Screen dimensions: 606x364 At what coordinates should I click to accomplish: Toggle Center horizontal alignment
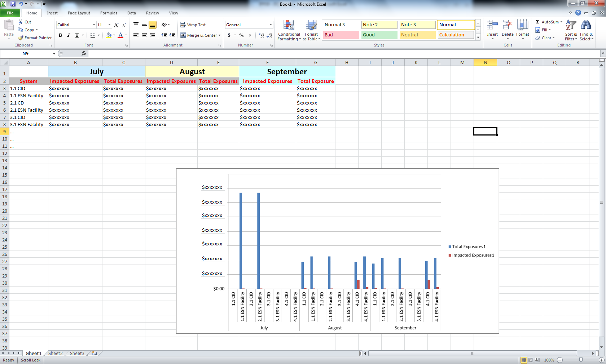[144, 35]
